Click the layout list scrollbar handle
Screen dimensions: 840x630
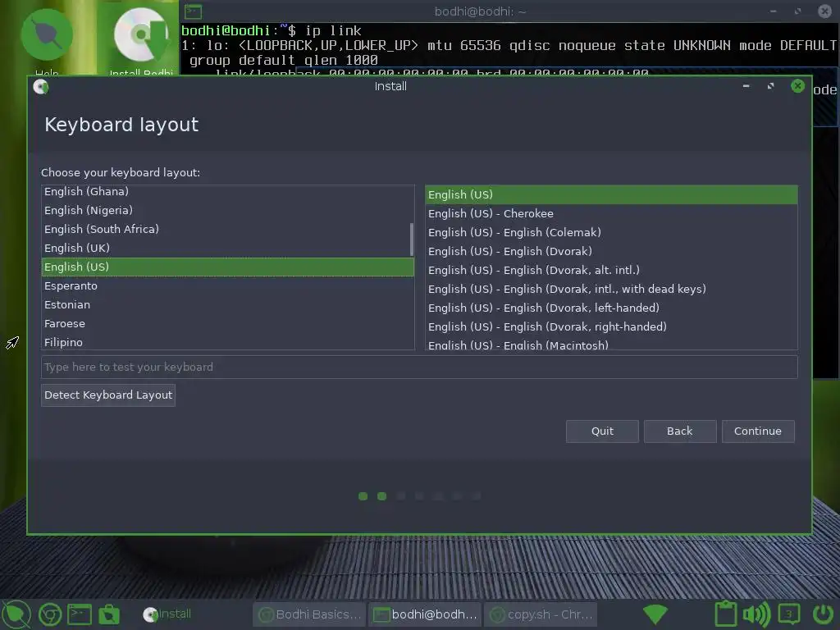(412, 240)
